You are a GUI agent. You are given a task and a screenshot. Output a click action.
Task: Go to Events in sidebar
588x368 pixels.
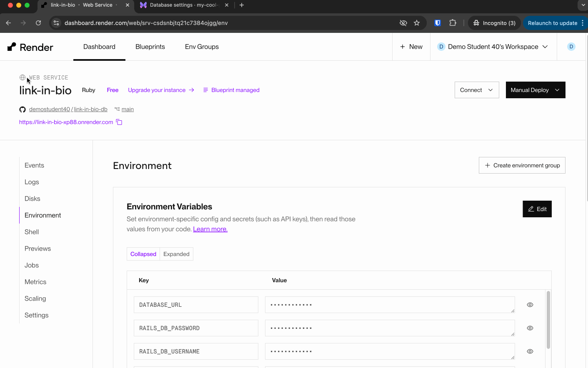click(34, 165)
